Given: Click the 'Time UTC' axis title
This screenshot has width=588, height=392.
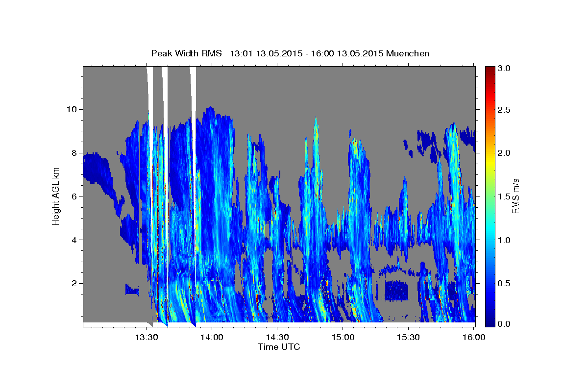Looking at the screenshot, I should click(x=279, y=347).
